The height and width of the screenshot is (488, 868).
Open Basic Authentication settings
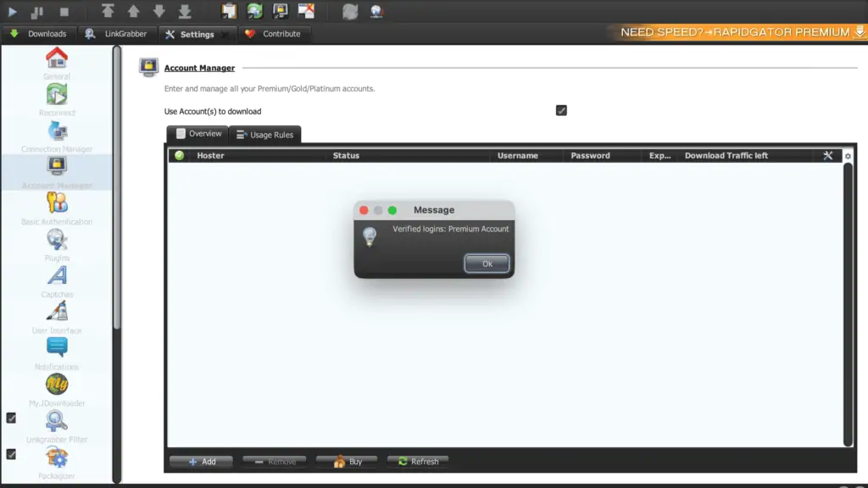tap(57, 209)
